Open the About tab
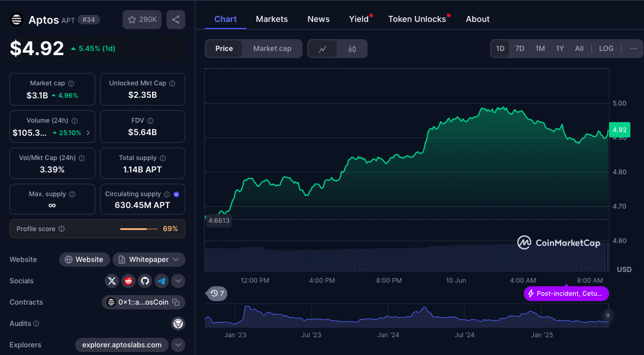644x355 pixels. pos(478,19)
